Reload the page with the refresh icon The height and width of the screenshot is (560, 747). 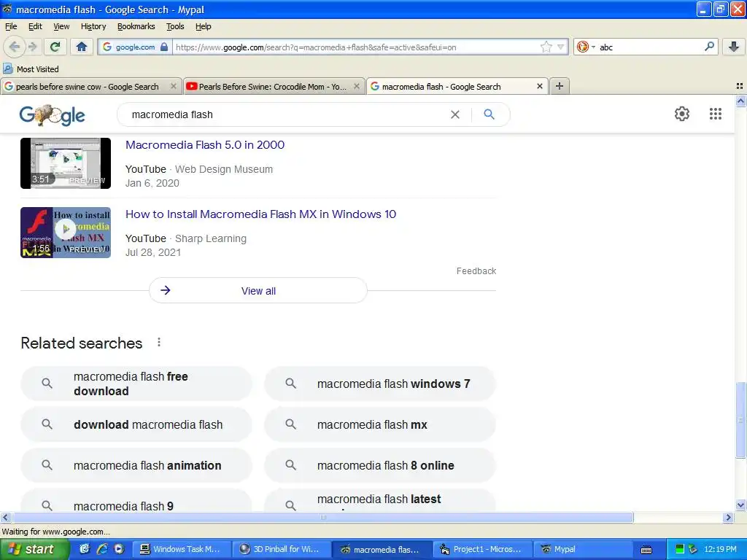[x=55, y=47]
